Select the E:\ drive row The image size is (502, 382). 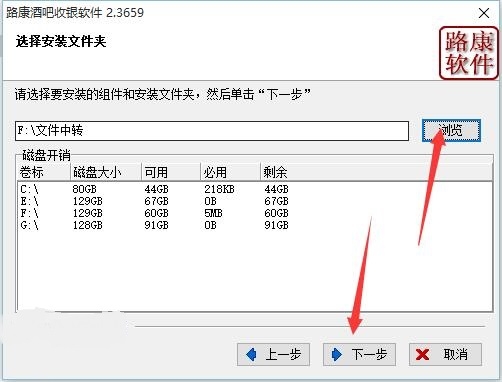click(x=255, y=201)
